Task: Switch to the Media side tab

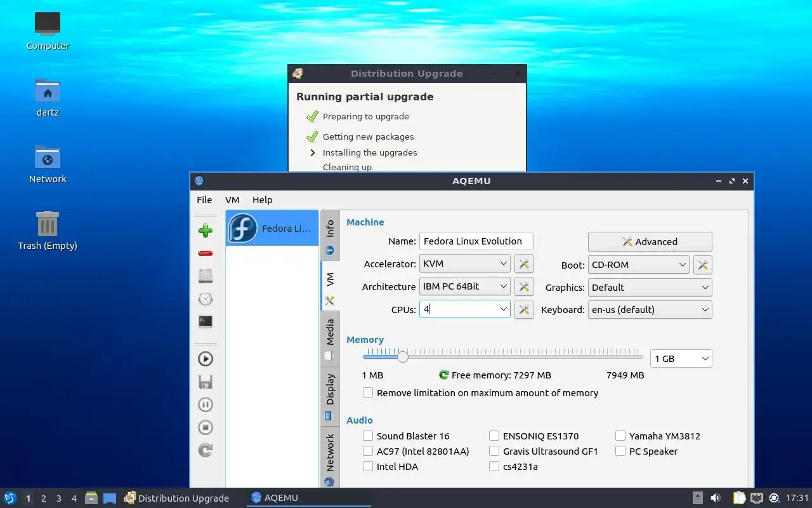Action: tap(330, 338)
